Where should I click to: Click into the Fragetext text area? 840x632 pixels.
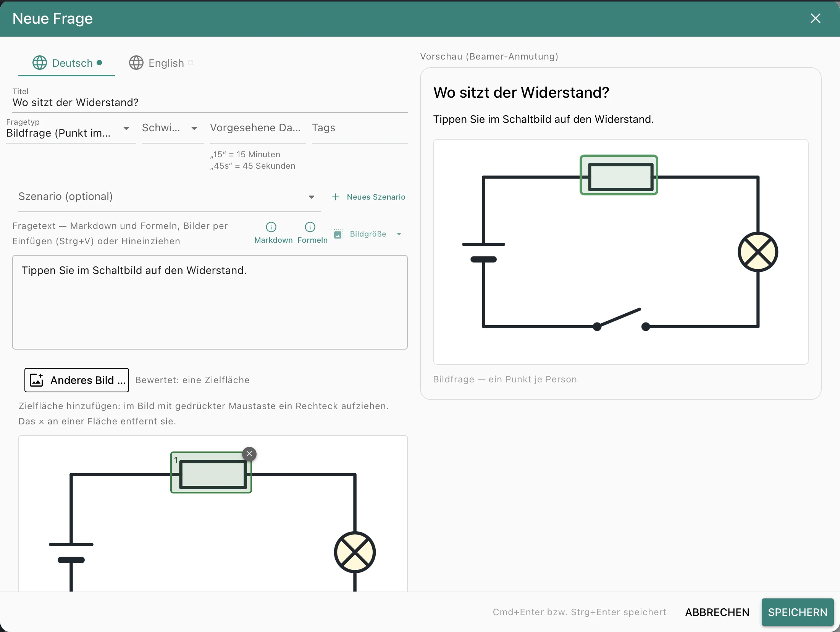[x=210, y=302]
